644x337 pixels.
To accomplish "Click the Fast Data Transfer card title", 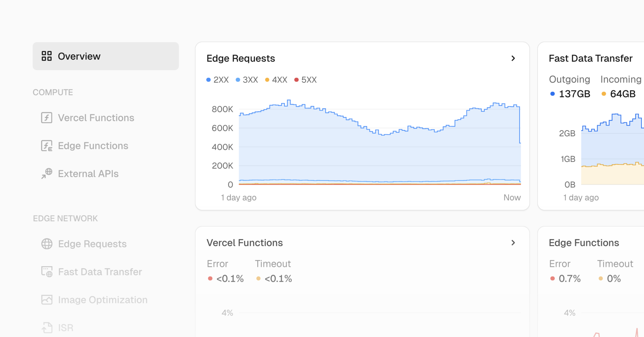I will pos(591,58).
